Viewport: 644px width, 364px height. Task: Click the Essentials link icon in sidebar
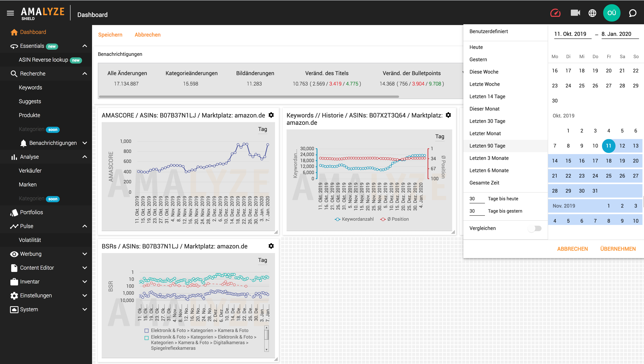[x=14, y=46]
